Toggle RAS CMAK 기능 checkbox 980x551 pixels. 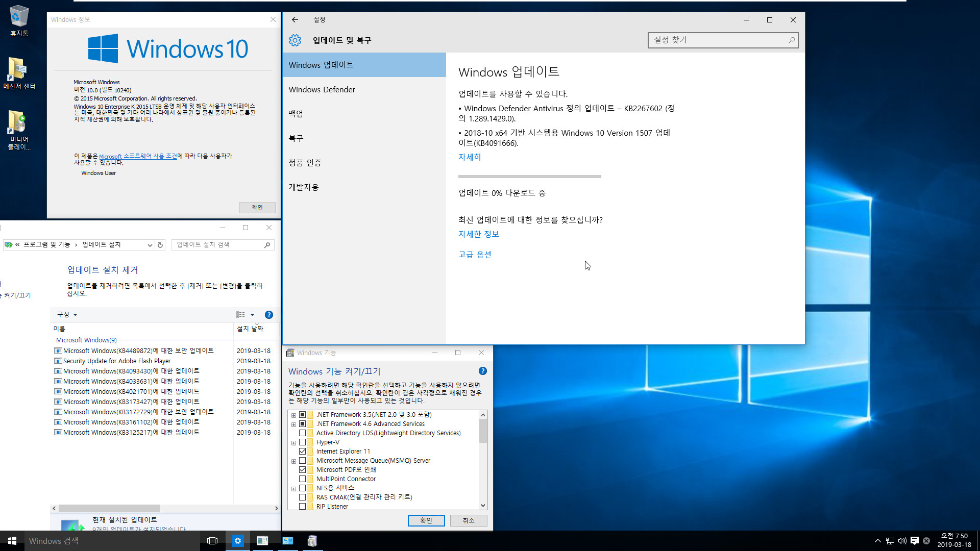(302, 496)
